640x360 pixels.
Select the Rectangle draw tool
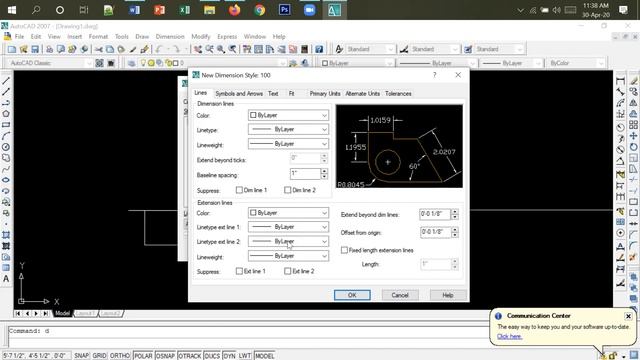[x=6, y=125]
